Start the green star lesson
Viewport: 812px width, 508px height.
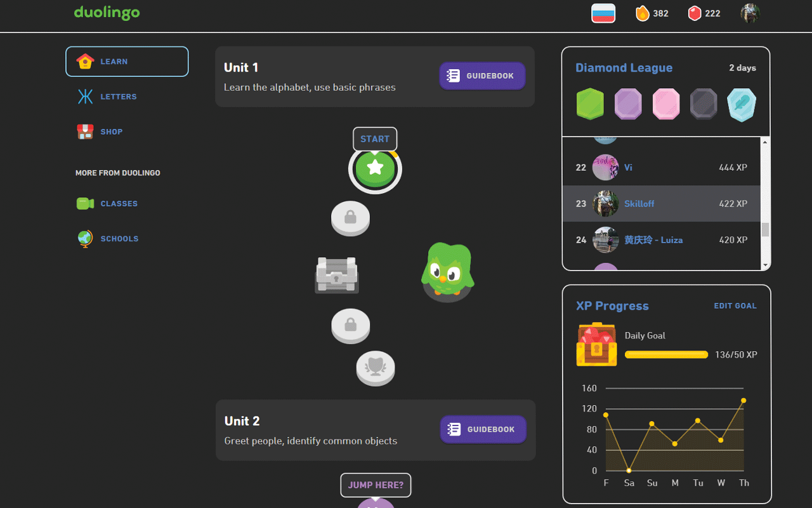coord(375,168)
